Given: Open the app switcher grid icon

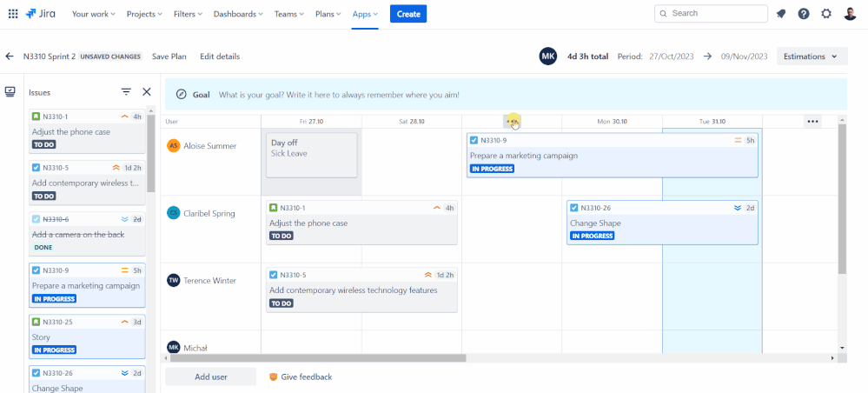Looking at the screenshot, I should (13, 14).
